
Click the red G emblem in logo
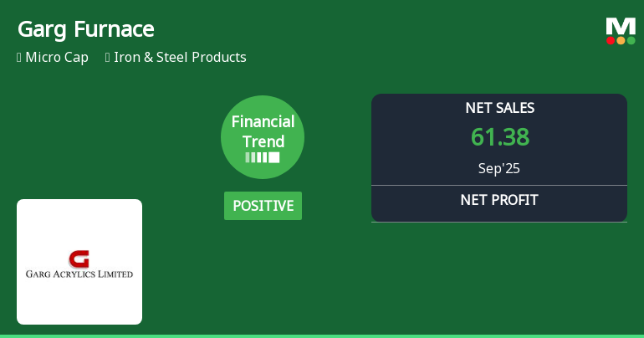79,258
